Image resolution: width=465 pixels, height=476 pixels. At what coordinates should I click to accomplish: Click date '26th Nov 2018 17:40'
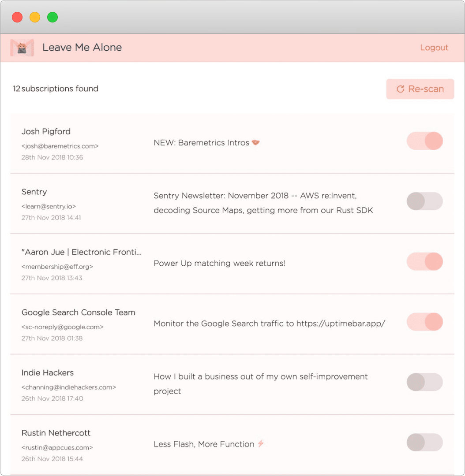52,398
